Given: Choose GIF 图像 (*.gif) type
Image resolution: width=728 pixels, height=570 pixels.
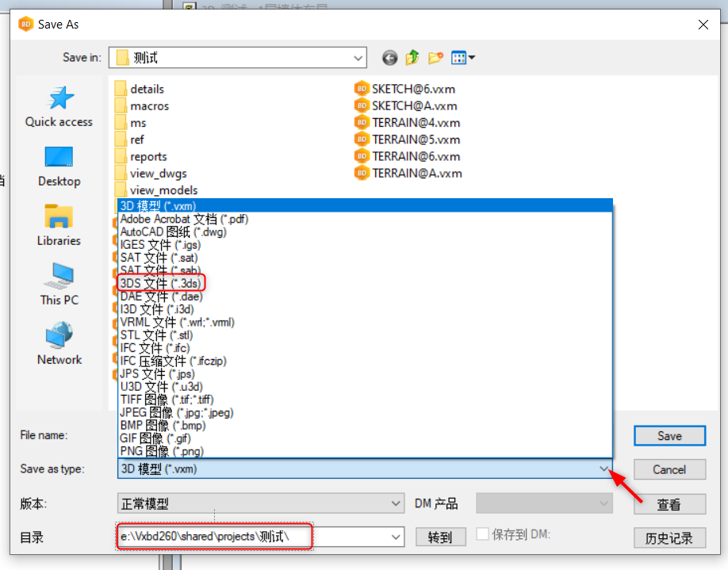Looking at the screenshot, I should tap(365, 438).
